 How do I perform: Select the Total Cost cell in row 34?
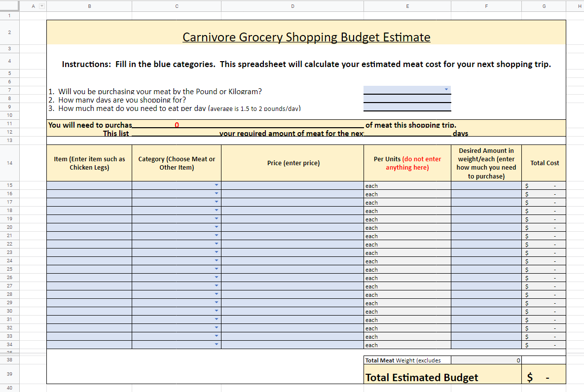click(544, 345)
